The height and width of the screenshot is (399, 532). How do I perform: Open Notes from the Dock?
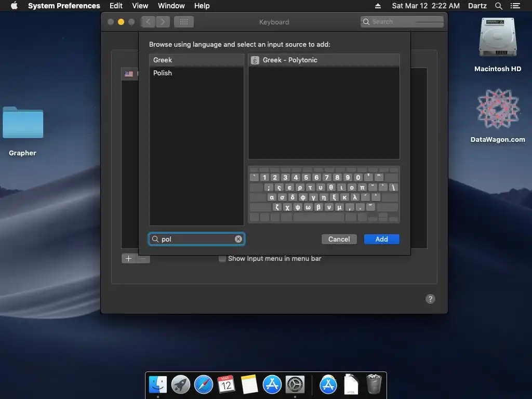tap(249, 384)
